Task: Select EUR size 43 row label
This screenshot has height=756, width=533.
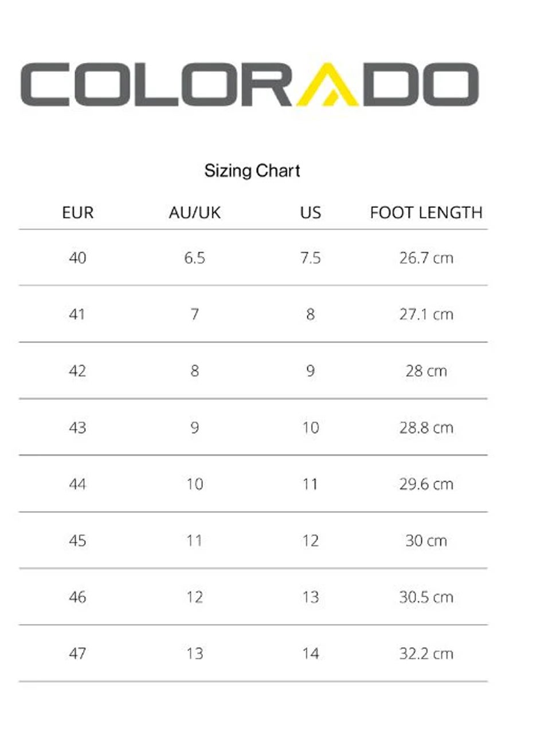Action: [77, 427]
